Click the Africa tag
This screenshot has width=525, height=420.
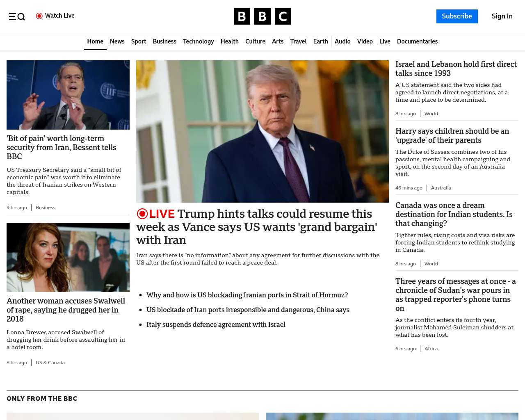431,349
